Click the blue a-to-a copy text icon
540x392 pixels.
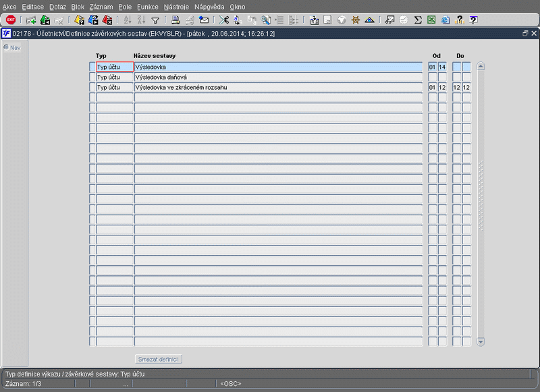238,20
